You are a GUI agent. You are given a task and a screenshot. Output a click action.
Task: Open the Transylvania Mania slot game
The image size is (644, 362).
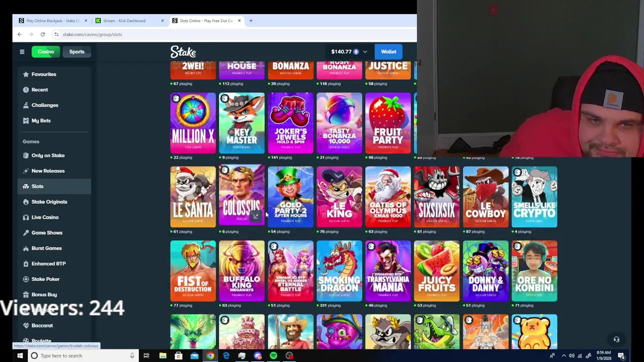pyautogui.click(x=388, y=271)
